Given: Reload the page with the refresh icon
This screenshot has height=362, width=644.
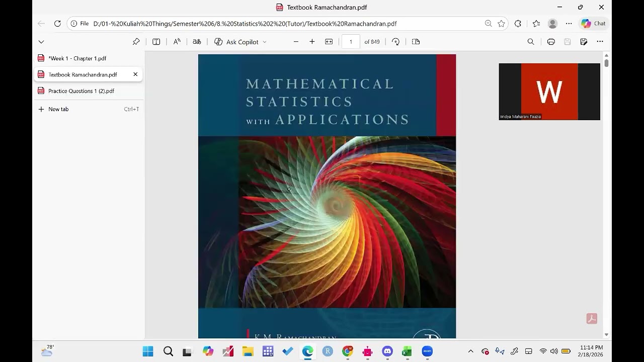Looking at the screenshot, I should [x=57, y=24].
